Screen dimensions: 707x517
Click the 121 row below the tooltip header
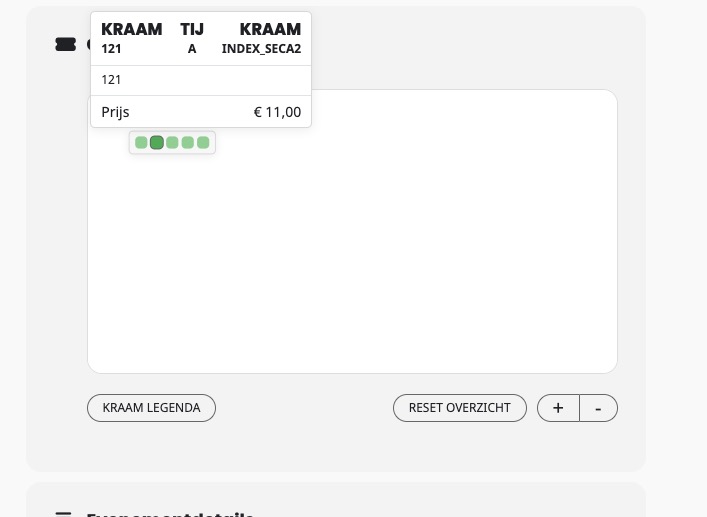pos(201,80)
